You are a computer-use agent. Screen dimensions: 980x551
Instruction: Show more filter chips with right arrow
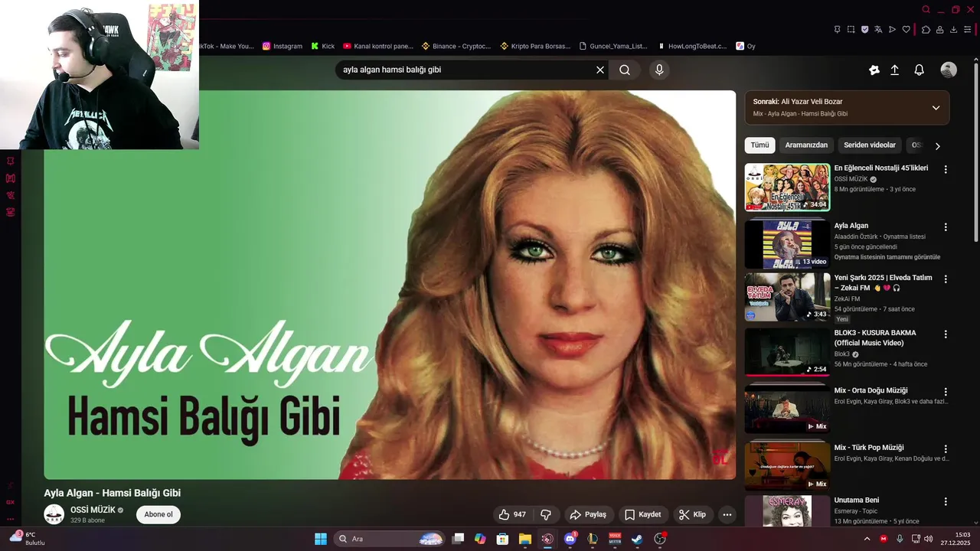click(x=937, y=145)
